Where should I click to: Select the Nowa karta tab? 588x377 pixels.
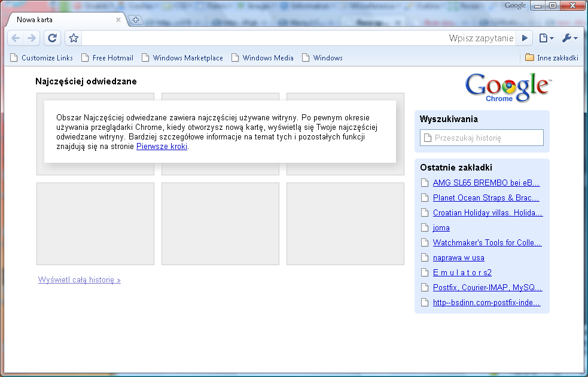(64, 20)
